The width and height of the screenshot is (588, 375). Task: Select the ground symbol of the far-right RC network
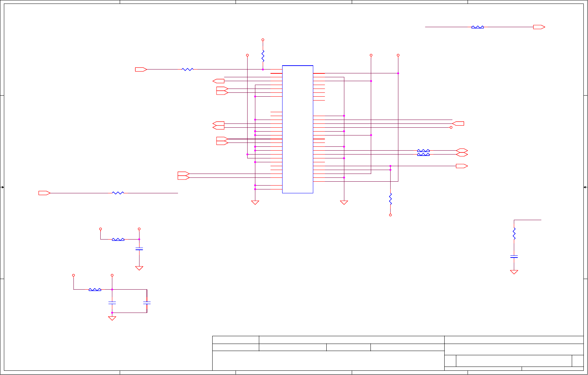514,272
